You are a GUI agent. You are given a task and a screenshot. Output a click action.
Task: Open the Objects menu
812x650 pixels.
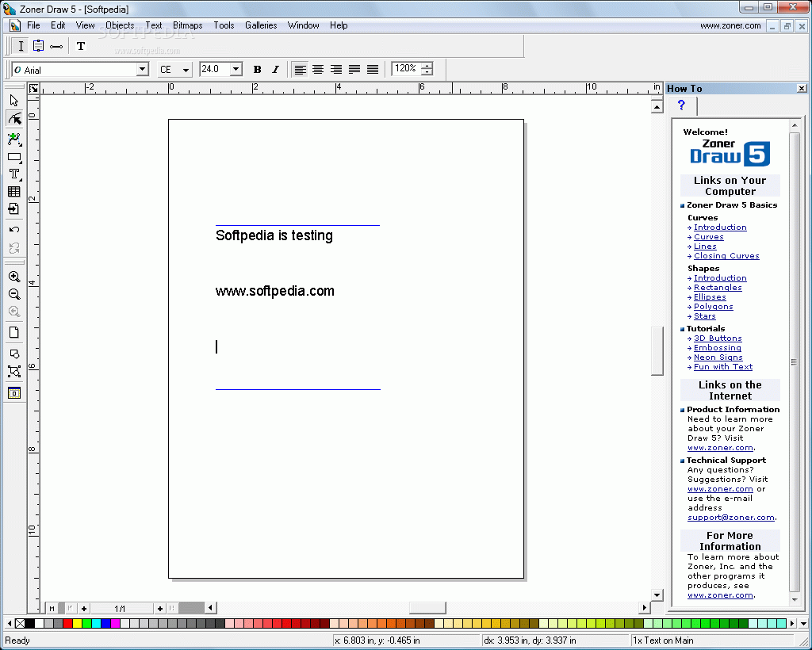point(120,25)
